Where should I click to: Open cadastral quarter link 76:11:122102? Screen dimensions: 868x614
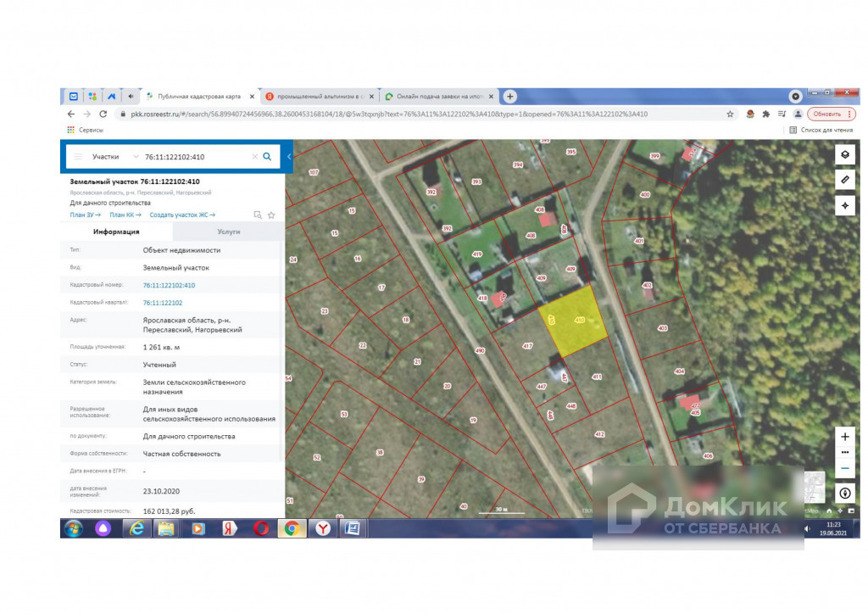point(162,303)
